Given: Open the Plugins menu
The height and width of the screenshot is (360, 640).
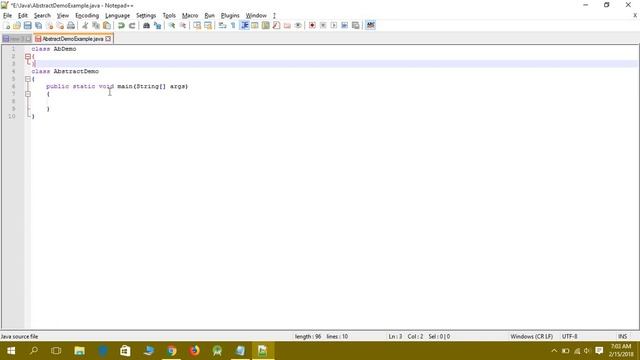Looking at the screenshot, I should (230, 16).
